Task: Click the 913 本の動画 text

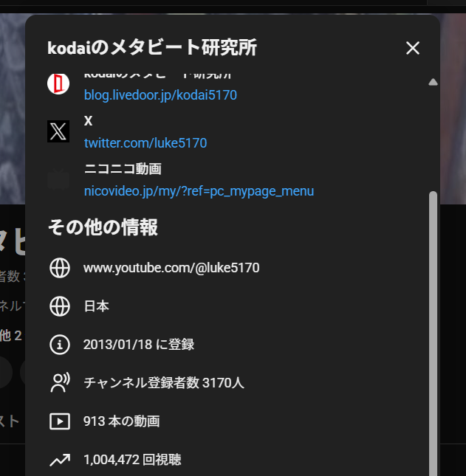Action: tap(122, 421)
